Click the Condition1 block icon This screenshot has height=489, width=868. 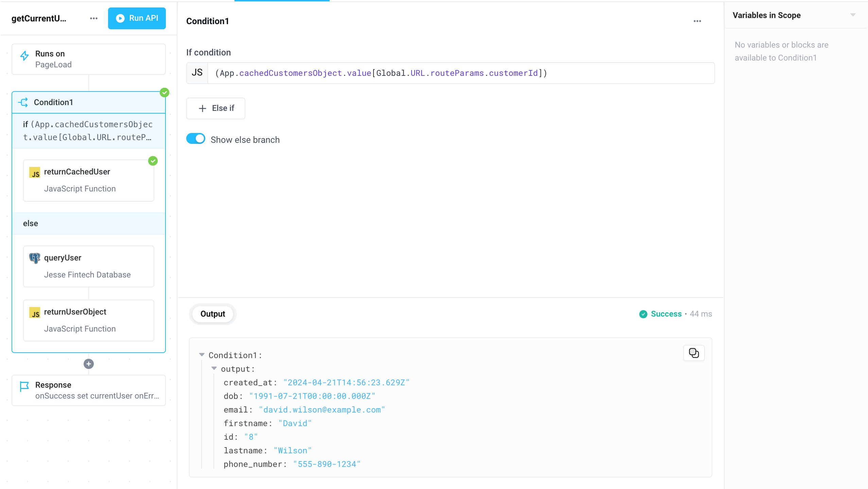point(23,102)
